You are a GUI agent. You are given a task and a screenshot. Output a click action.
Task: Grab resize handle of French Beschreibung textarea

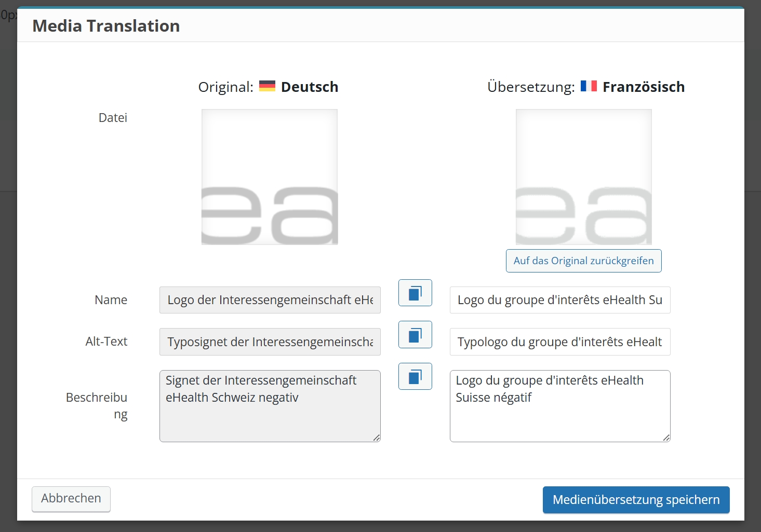coord(666,438)
